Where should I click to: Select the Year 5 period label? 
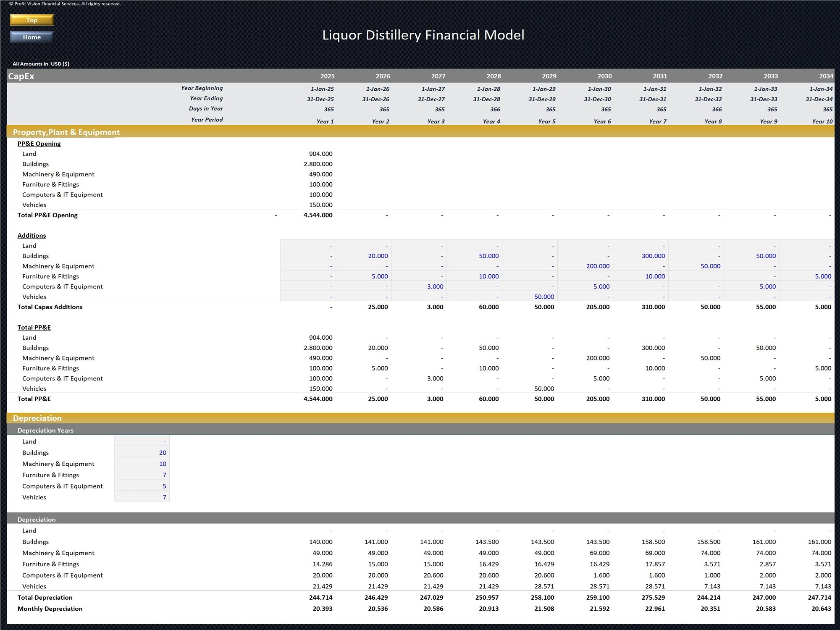[546, 121]
